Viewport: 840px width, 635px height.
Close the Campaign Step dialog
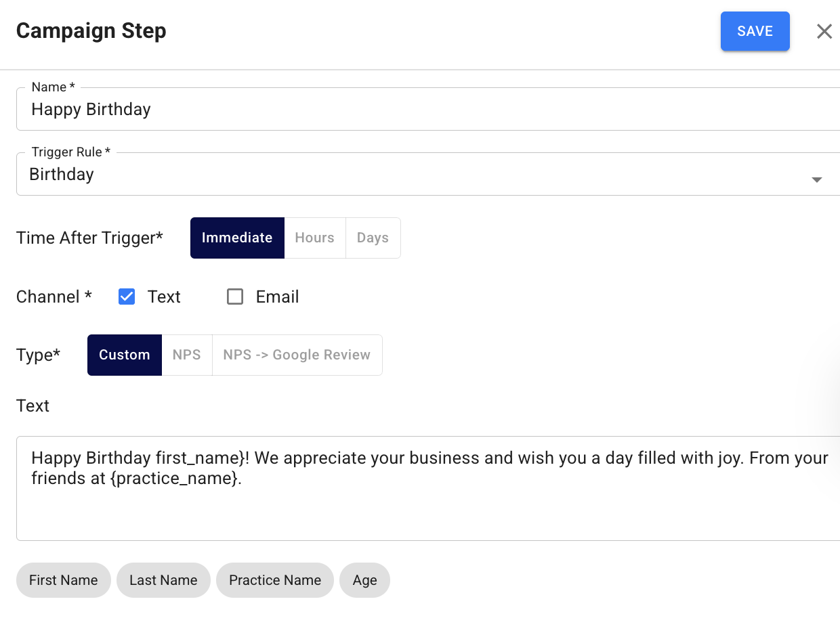coord(824,31)
